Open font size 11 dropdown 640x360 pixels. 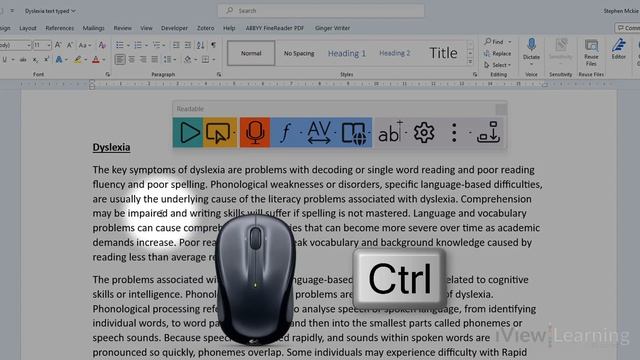click(49, 45)
